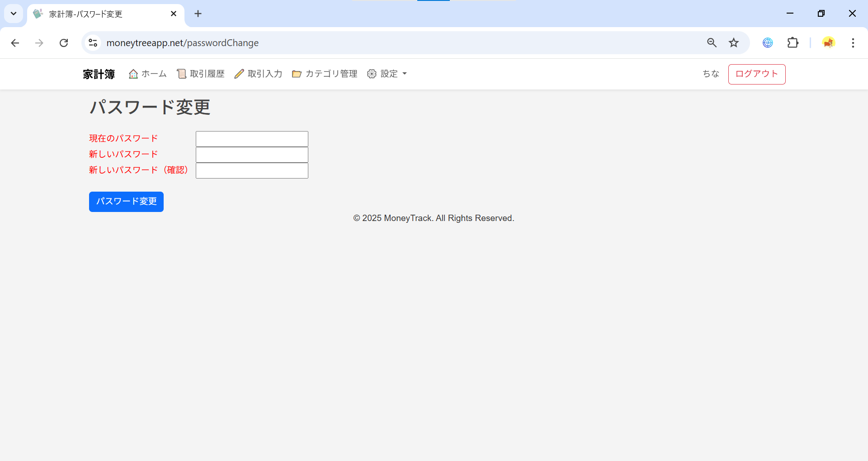Open the blue globe extension icon

[768, 43]
